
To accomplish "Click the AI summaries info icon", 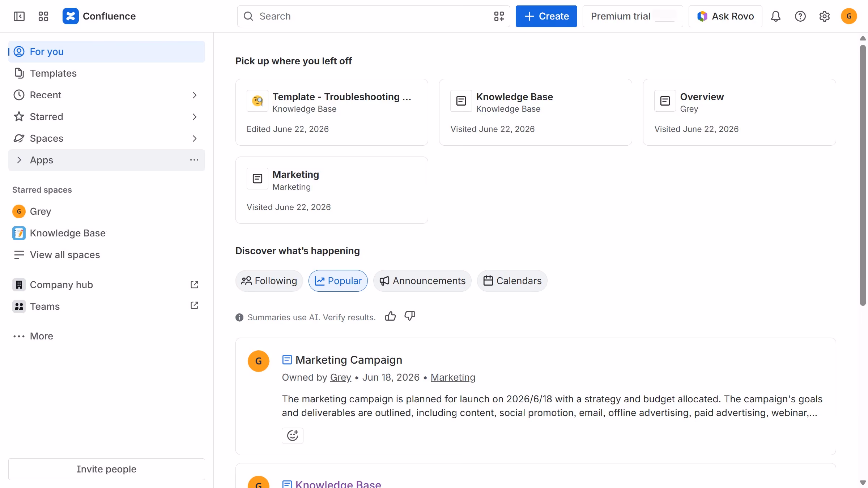I will (239, 317).
